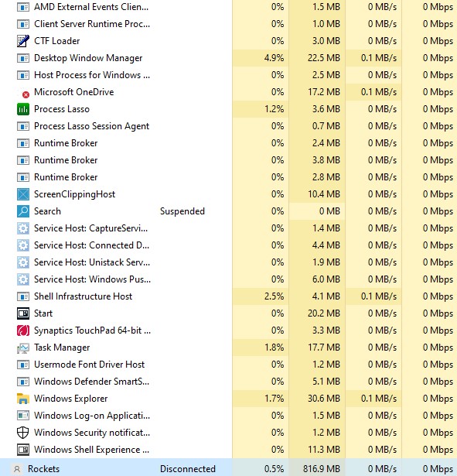
Task: Click the 816.9 MB memory value
Action: coord(322,469)
